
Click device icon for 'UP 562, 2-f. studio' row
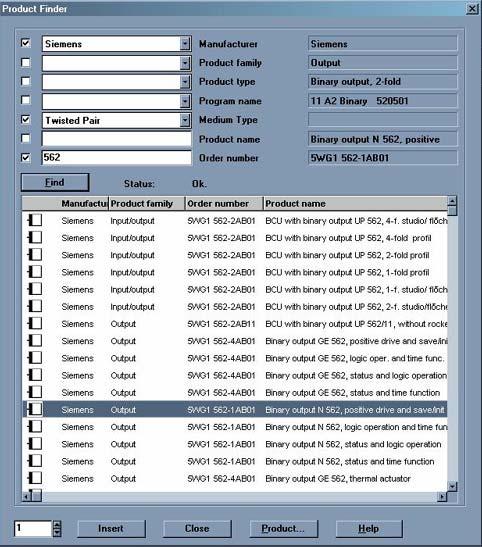tap(35, 306)
